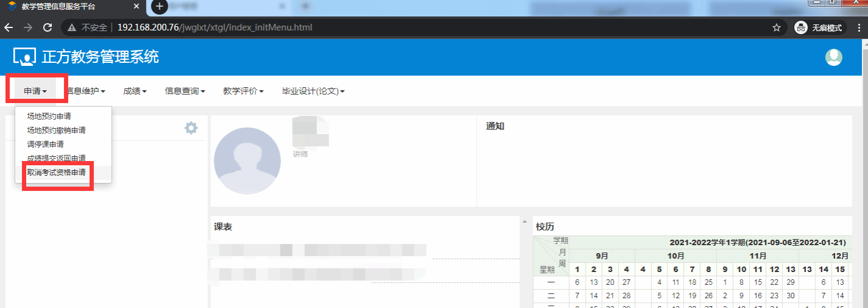
Task: Select 场地预约申请 from the menu
Action: tap(49, 116)
